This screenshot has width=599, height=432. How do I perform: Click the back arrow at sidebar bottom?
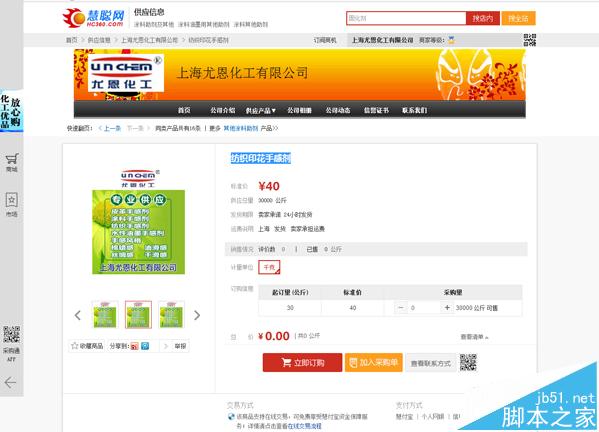[11, 382]
